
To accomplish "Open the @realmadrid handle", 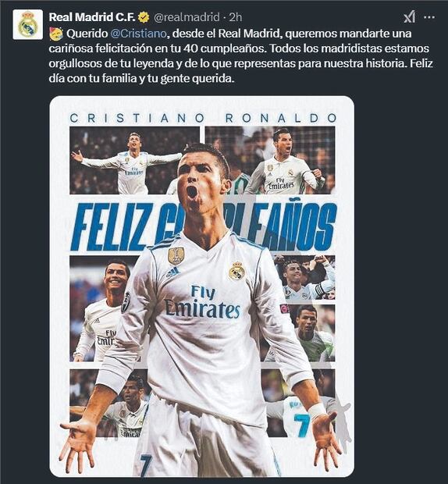I will click(x=187, y=17).
